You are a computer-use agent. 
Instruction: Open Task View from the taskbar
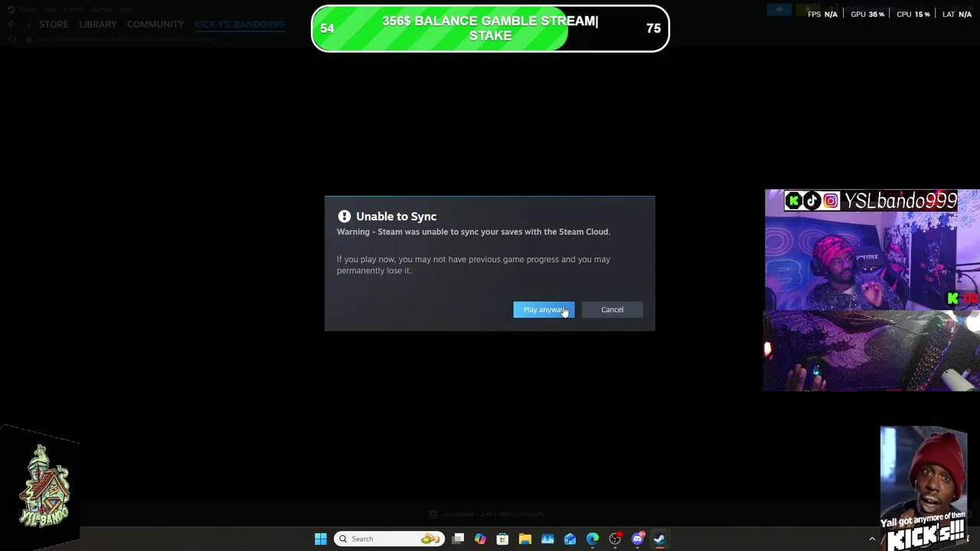pos(458,539)
